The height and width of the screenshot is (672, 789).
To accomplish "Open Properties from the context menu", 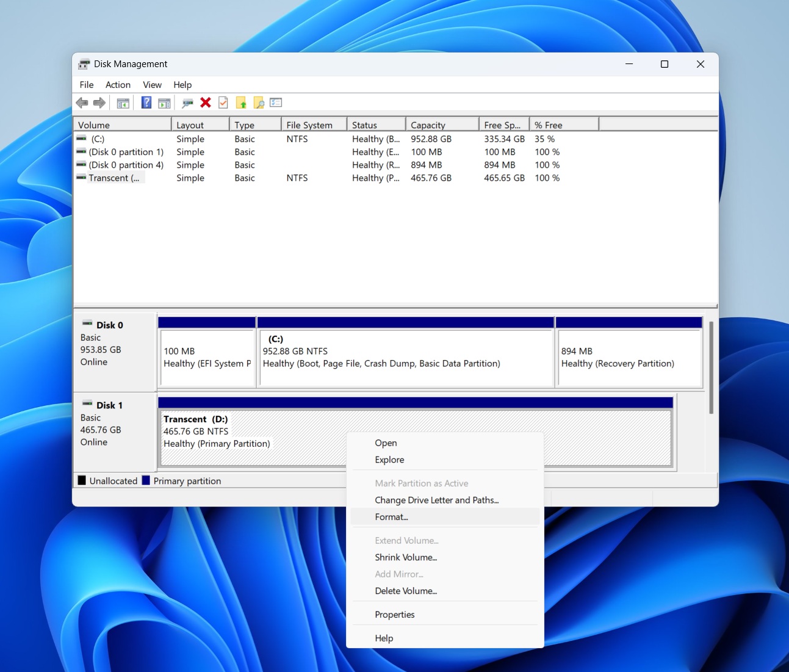I will coord(395,615).
